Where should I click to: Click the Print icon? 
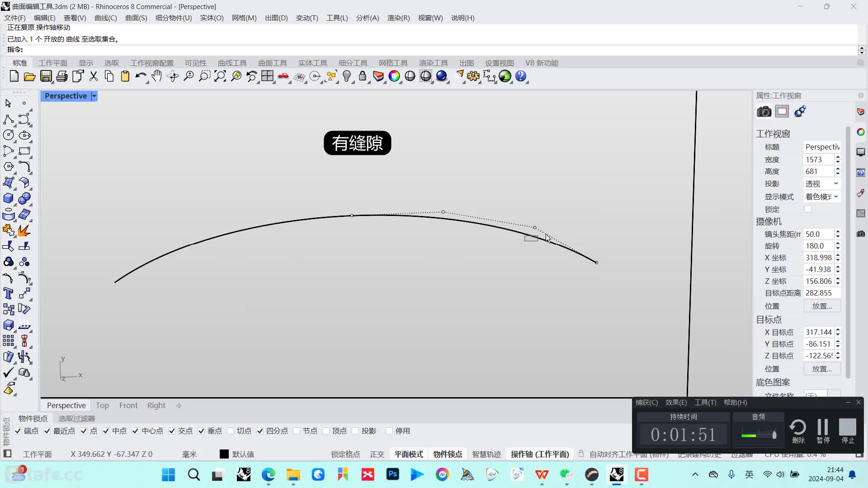(61, 76)
